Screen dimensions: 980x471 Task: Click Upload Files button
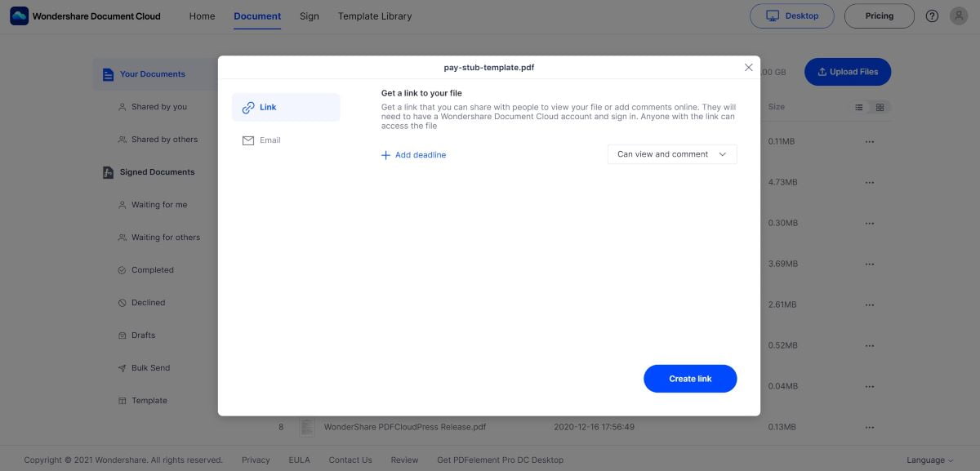(x=848, y=72)
